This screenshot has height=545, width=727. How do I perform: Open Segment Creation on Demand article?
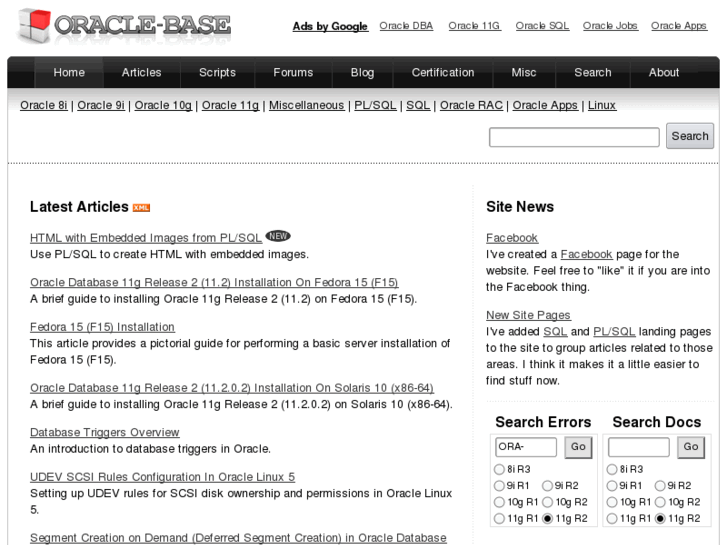tap(238, 538)
